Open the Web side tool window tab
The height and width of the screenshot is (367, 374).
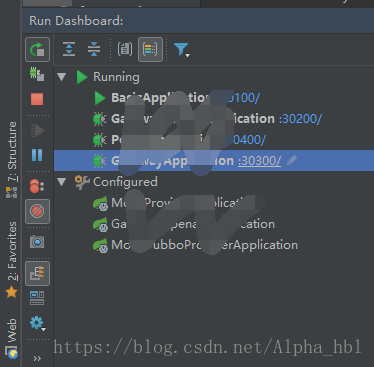click(x=11, y=338)
